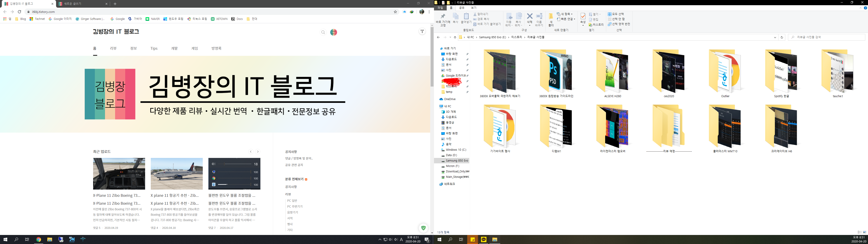Open the 방명록 guestbook menu link
Image resolution: width=868 pixels, height=244 pixels.
[216, 49]
